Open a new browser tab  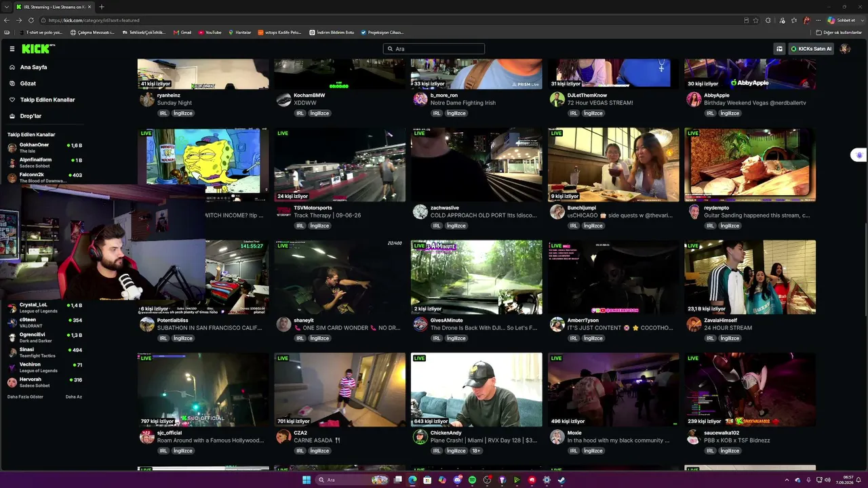102,7
